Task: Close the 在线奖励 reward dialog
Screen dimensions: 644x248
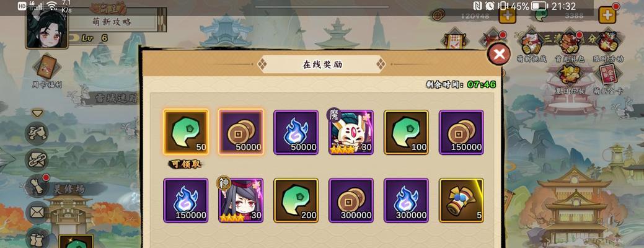Action: coord(499,54)
